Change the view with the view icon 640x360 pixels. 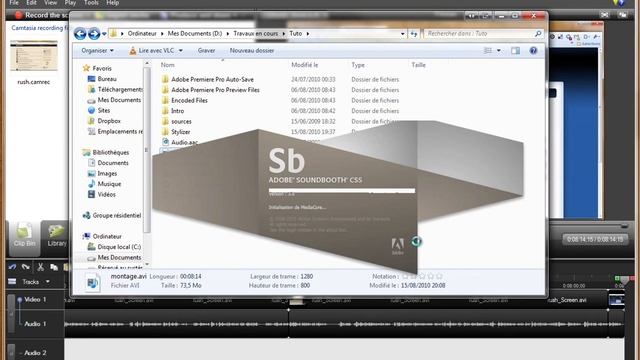(x=488, y=51)
